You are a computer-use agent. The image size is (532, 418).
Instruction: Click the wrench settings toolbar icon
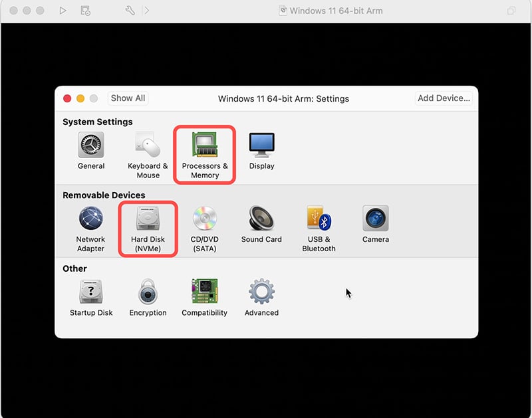coord(130,11)
